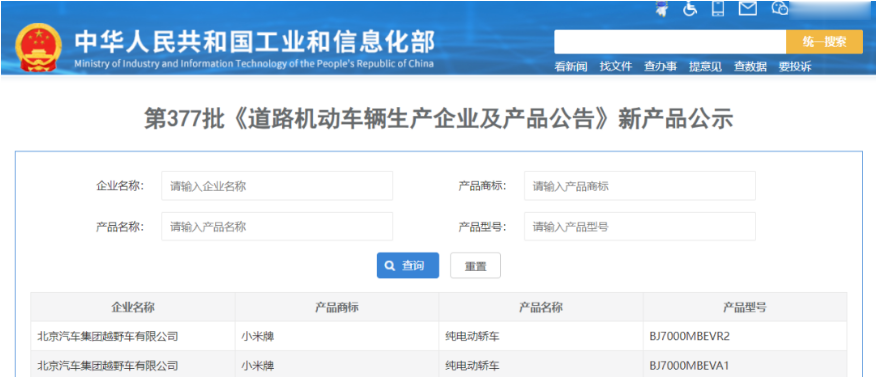This screenshot has height=385, width=877.
Task: Open the 提意见 link
Action: pyautogui.click(x=705, y=67)
